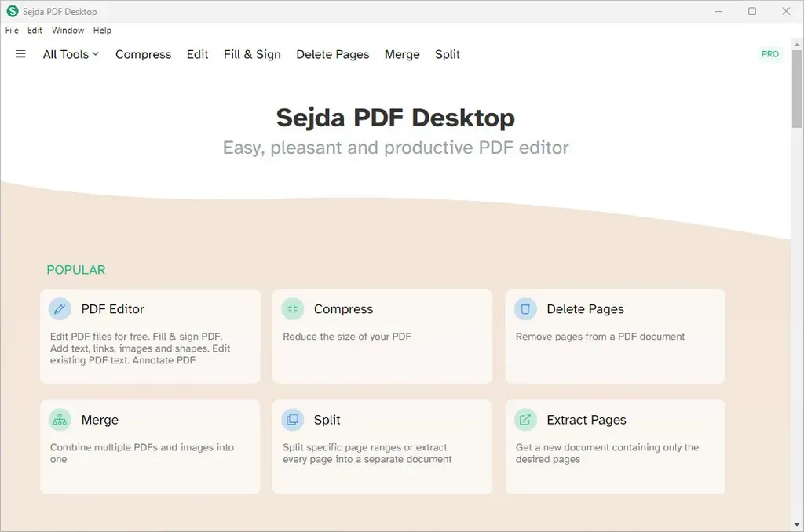Click the Split card pages icon

293,420
